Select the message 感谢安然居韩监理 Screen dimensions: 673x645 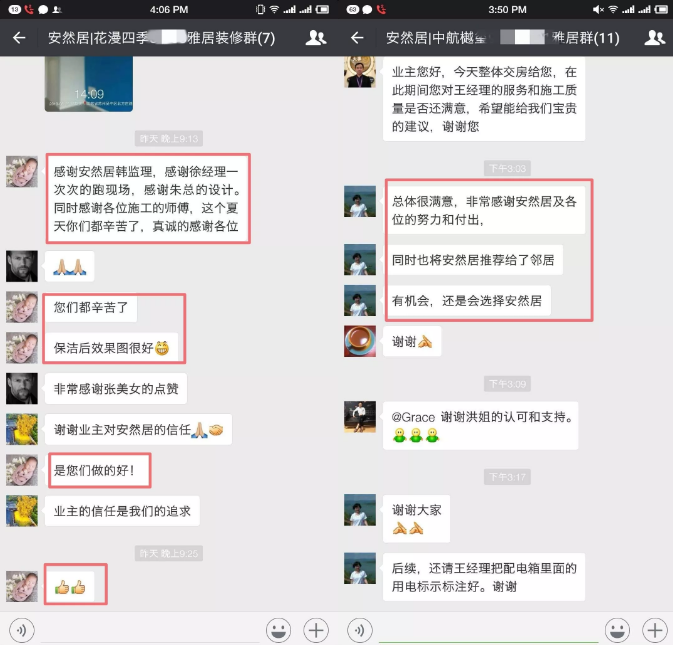click(x=148, y=199)
